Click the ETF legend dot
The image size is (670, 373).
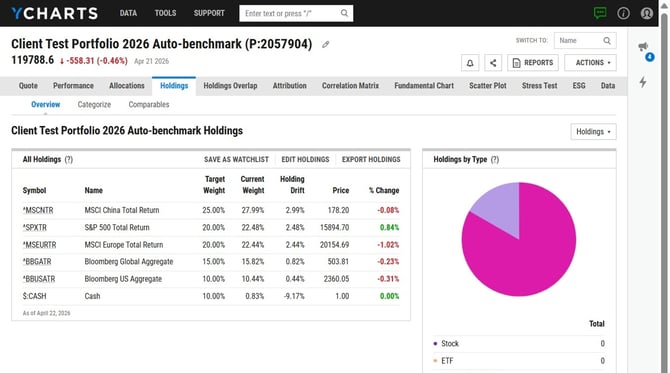435,361
